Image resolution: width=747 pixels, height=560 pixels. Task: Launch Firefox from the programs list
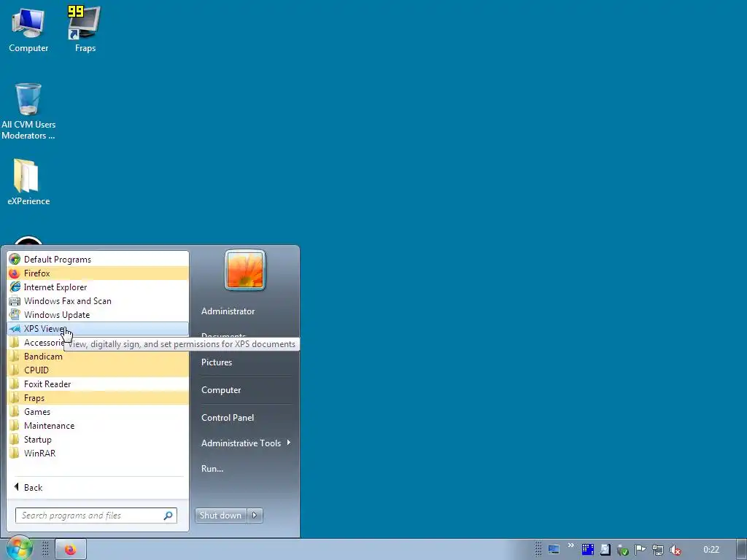click(x=98, y=273)
